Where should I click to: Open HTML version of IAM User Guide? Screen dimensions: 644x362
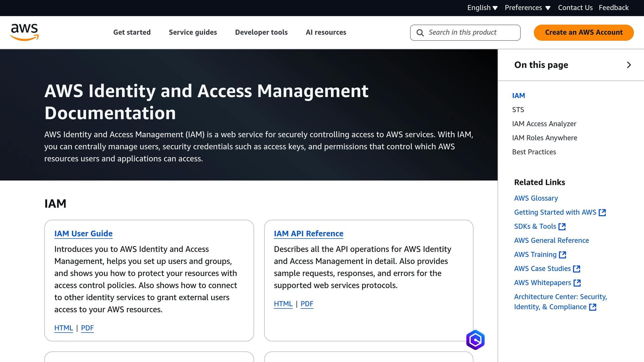[x=64, y=328]
